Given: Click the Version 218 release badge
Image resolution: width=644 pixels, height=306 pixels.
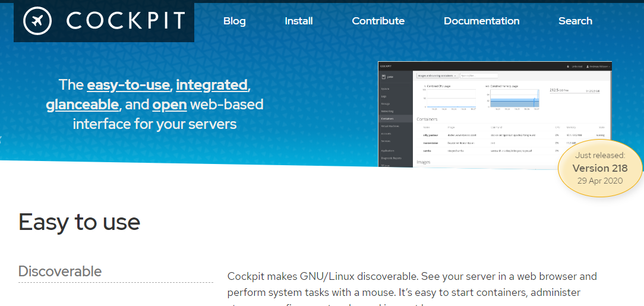Looking at the screenshot, I should click(600, 168).
